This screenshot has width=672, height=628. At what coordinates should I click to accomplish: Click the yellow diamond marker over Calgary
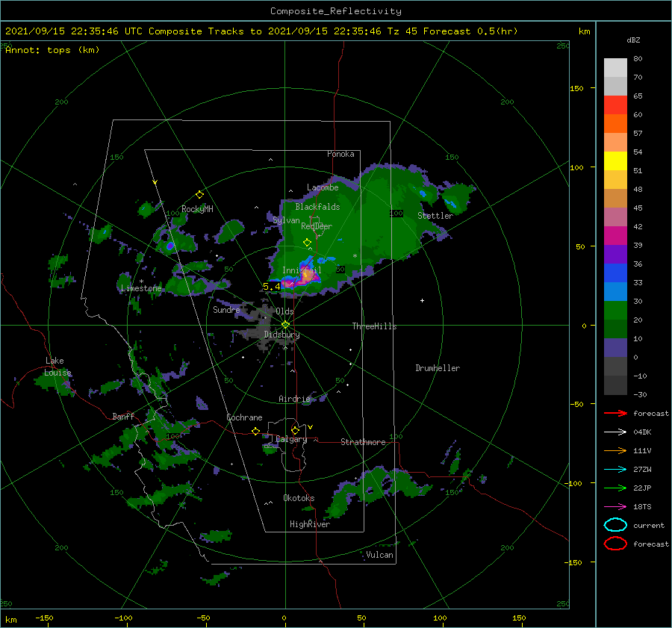295,430
